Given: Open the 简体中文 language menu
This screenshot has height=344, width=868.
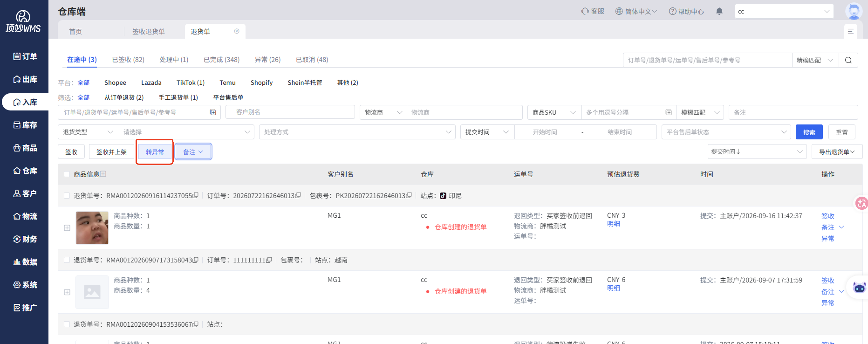Looking at the screenshot, I should tap(636, 11).
